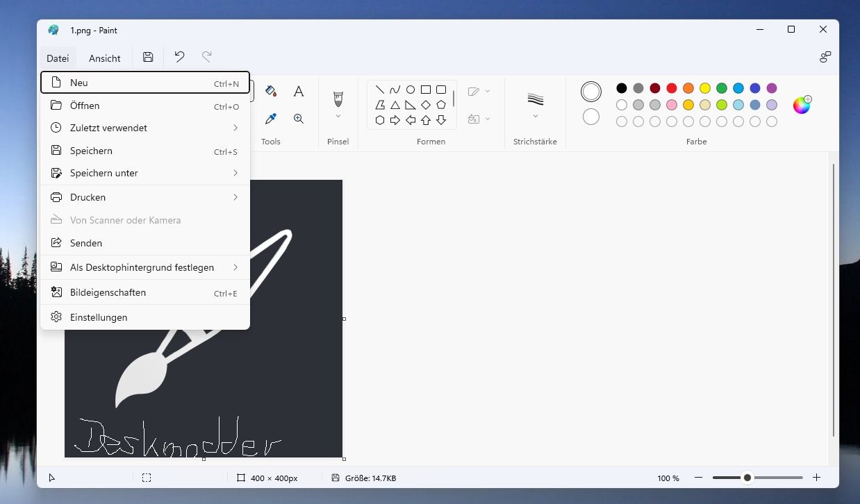Select the primary color circle (Color 1)
Screen dimensions: 860x504
click(591, 92)
